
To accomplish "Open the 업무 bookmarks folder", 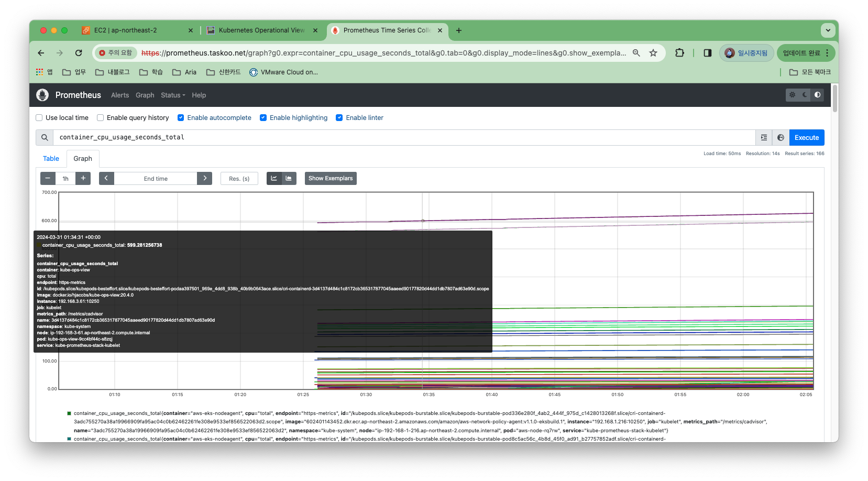I will [x=74, y=72].
